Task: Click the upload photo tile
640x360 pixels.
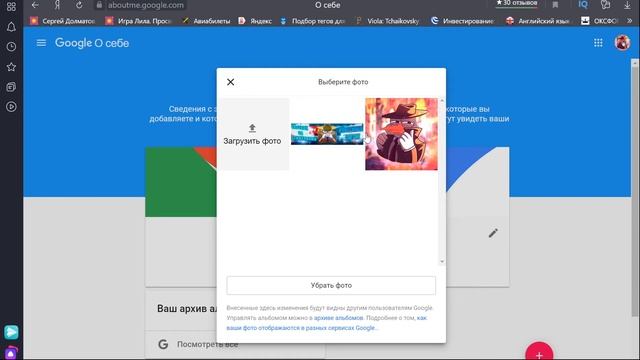Action: coord(253,134)
